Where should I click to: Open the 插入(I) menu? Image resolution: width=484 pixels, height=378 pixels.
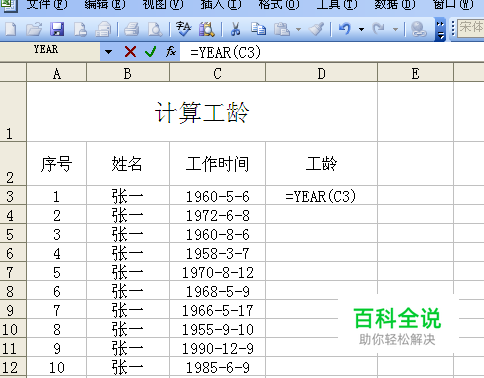click(x=221, y=5)
